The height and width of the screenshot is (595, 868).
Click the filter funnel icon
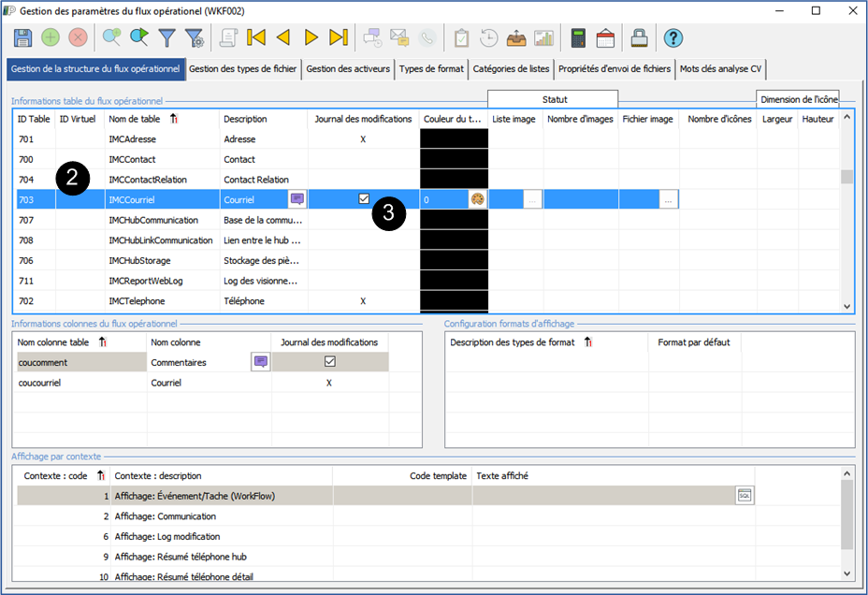[167, 38]
